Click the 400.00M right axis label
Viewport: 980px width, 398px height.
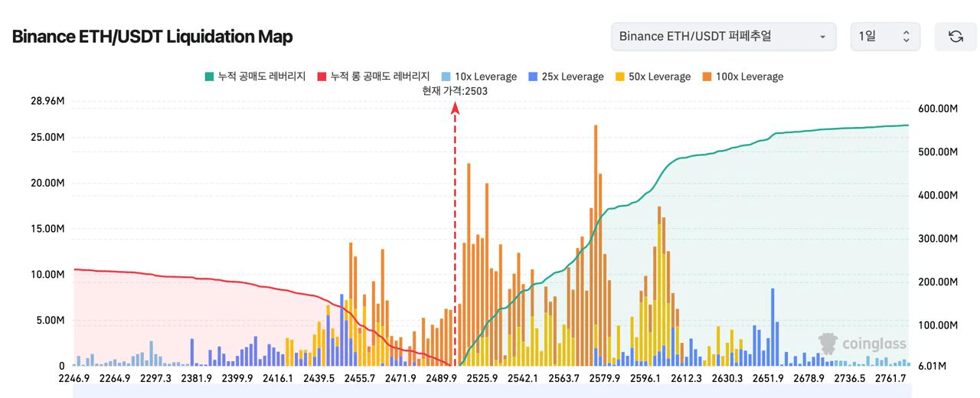937,195
